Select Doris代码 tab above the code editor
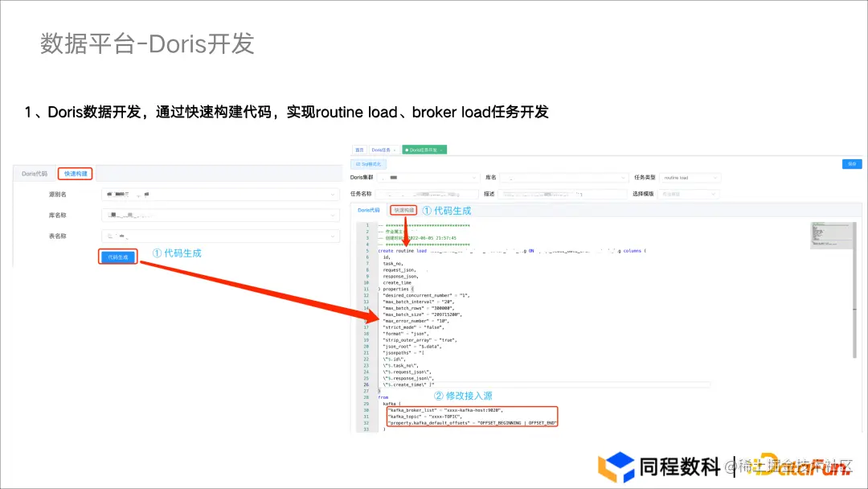Screen dimensions: 868x489 pos(369,211)
